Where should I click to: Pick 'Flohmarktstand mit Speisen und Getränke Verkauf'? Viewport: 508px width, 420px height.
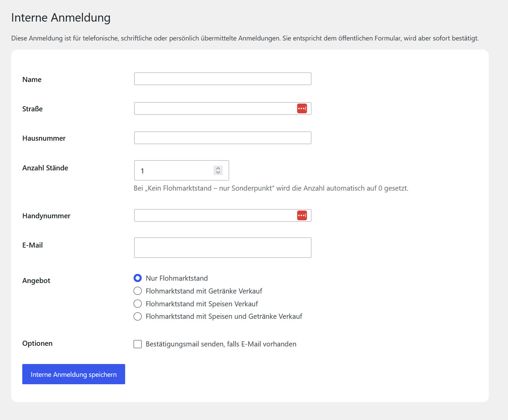tap(138, 316)
